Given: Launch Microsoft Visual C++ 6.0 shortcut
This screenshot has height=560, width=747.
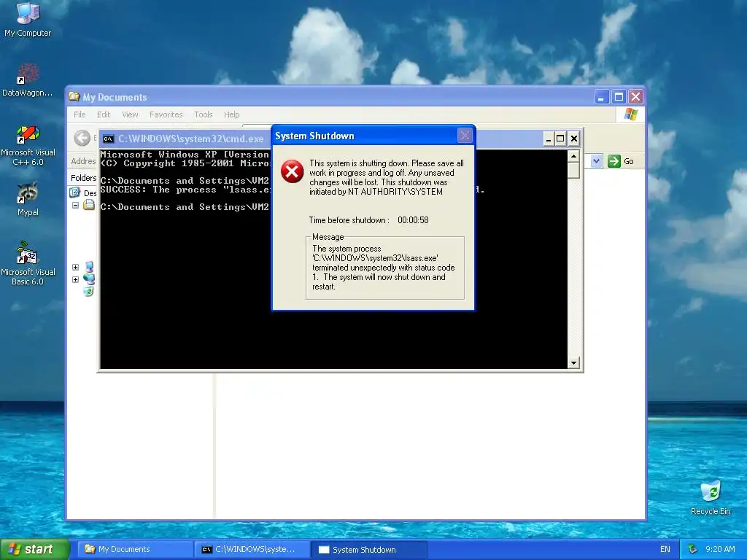Looking at the screenshot, I should 28,145.
